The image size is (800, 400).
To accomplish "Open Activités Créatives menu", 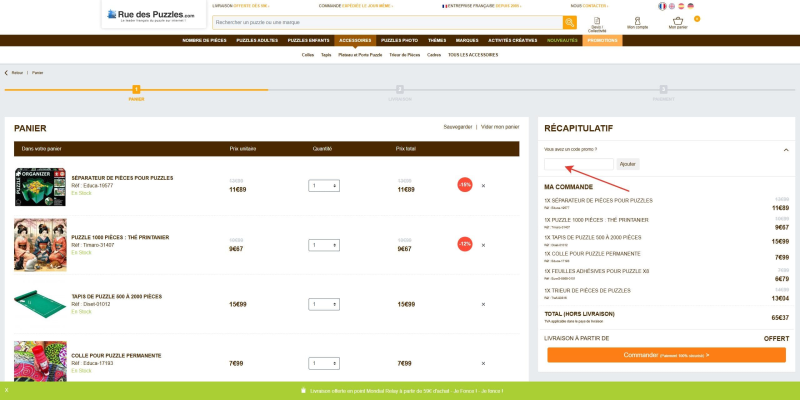I will 512,40.
